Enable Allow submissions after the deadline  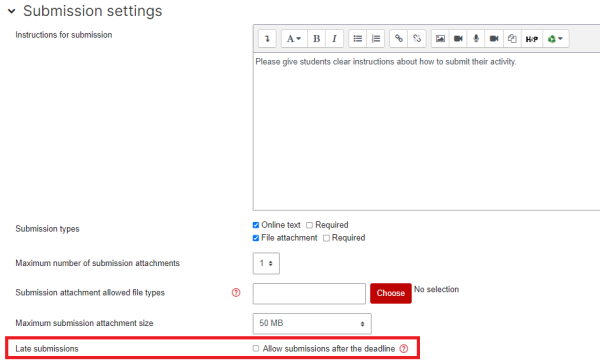tap(256, 348)
